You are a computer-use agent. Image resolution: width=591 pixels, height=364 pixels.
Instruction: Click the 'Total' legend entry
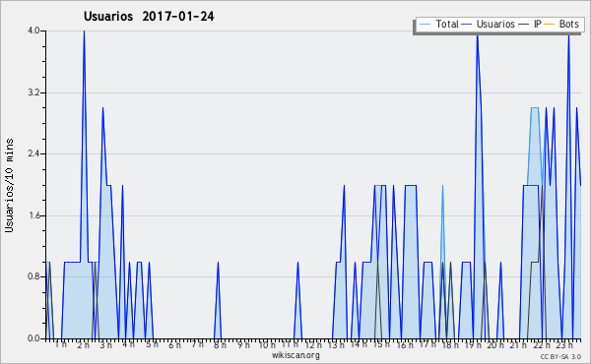(x=438, y=24)
